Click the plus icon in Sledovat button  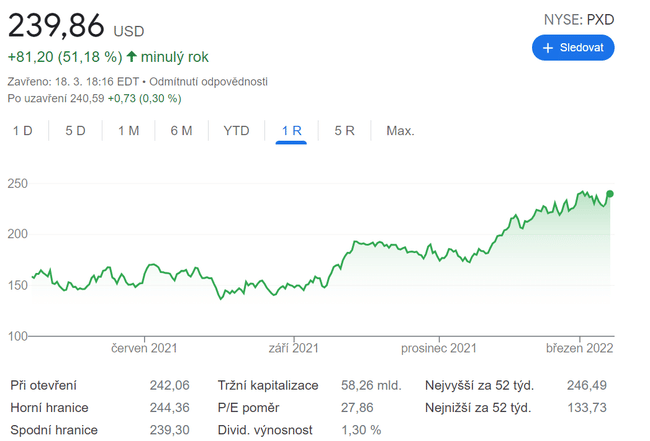click(x=548, y=48)
